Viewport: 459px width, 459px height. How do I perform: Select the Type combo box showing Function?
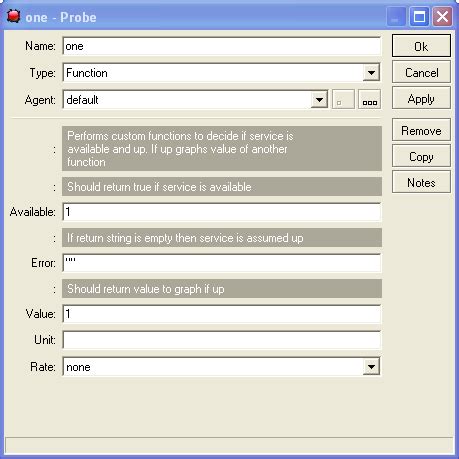[221, 73]
